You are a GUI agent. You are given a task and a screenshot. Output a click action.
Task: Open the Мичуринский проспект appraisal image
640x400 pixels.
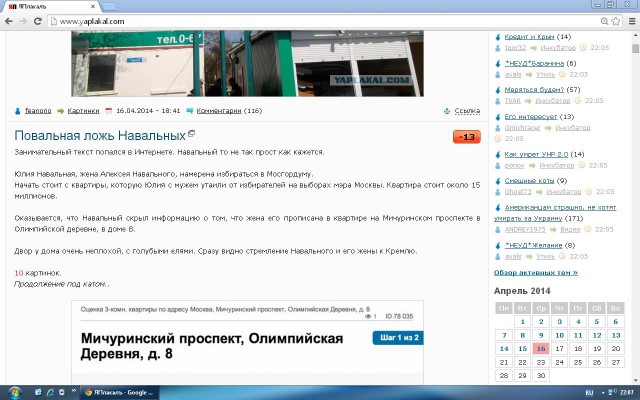247,342
